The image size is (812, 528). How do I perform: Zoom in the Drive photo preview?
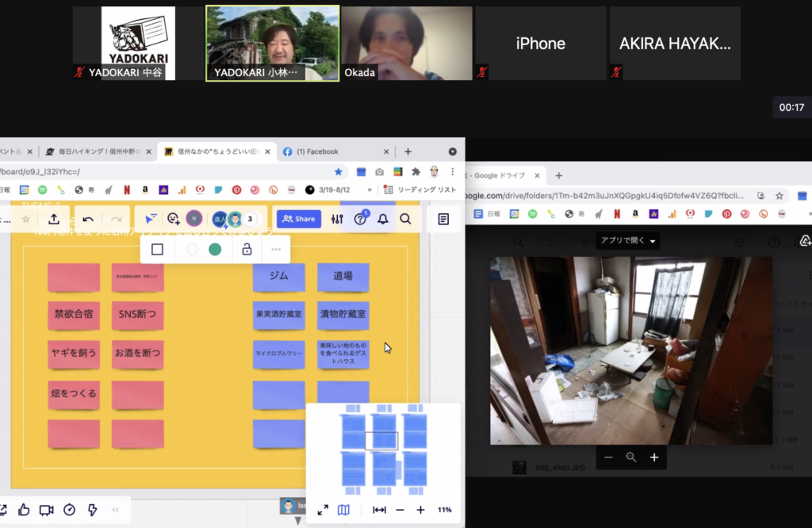[654, 457]
